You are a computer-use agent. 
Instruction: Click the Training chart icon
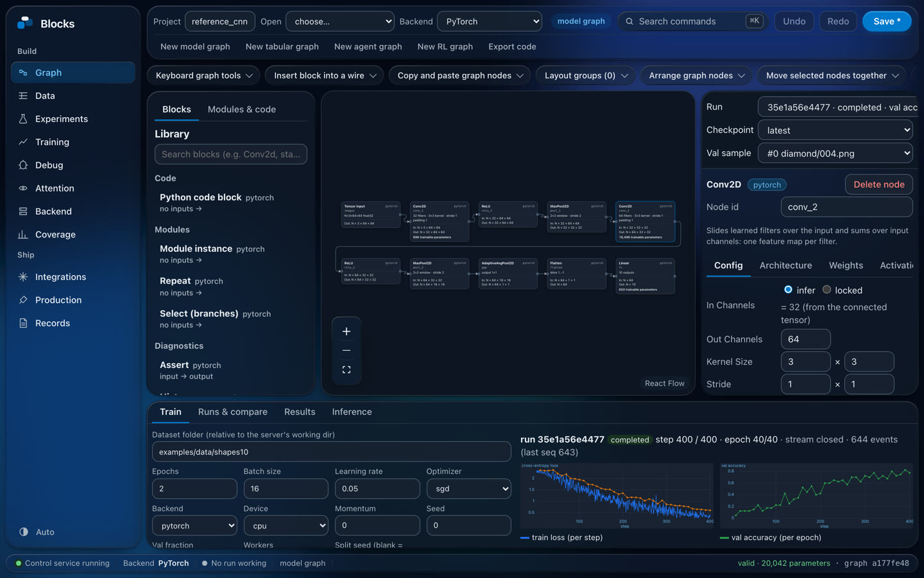(23, 142)
